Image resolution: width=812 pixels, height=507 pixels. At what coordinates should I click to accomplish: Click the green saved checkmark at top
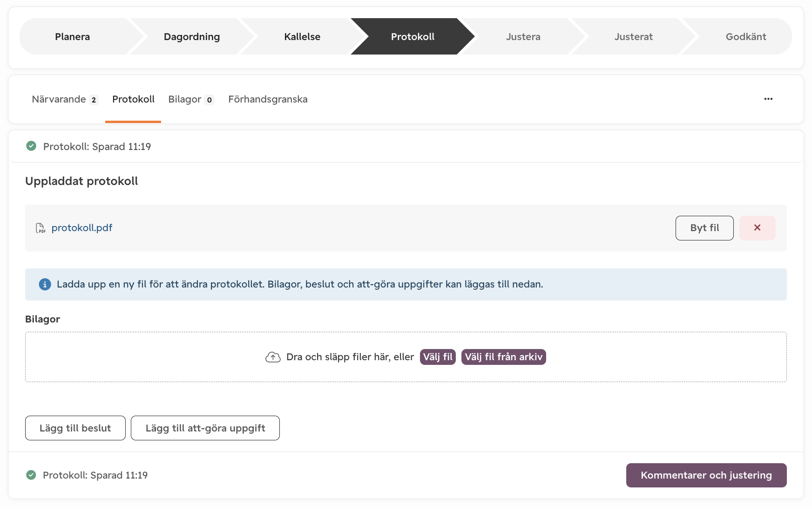[31, 146]
